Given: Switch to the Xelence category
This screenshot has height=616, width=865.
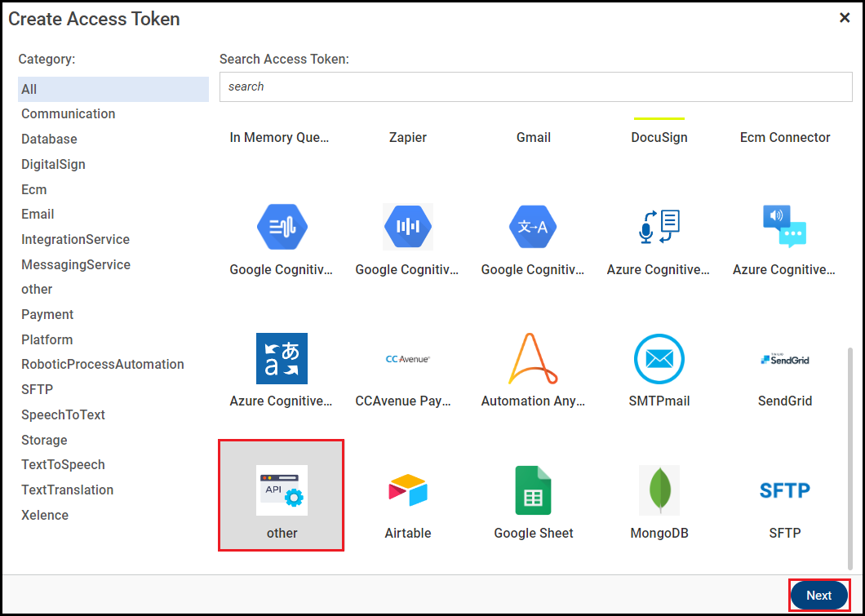Looking at the screenshot, I should click(x=45, y=516).
